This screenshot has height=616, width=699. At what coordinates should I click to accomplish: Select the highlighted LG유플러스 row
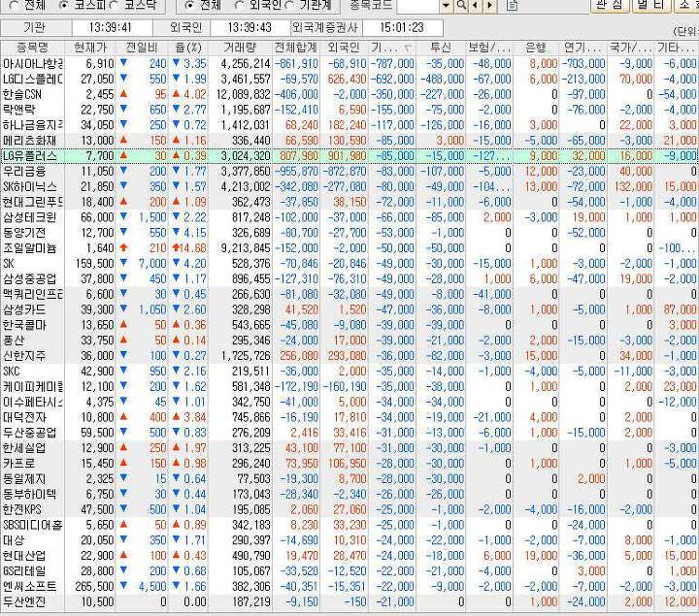point(349,156)
